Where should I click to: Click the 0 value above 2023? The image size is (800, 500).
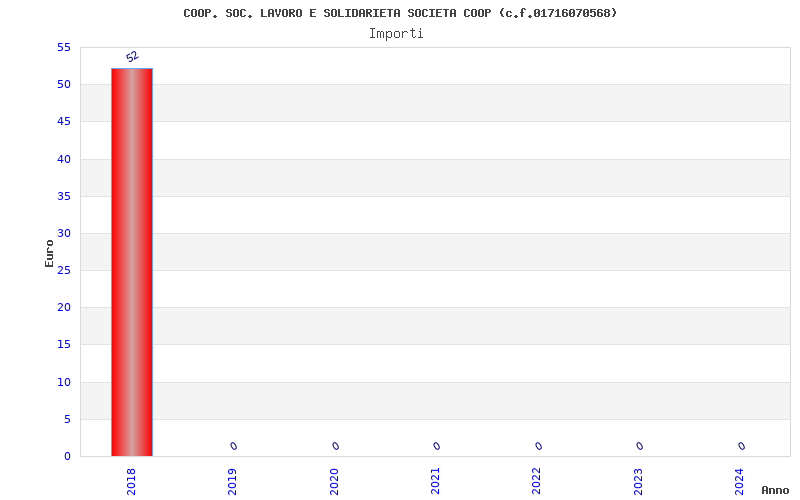coord(640,446)
